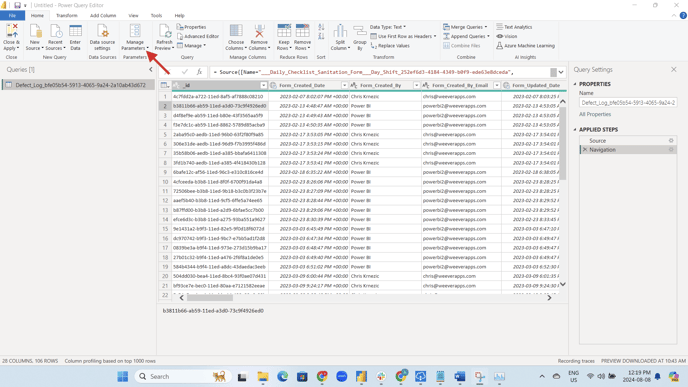This screenshot has height=387, width=688.
Task: Open the Advanced Editor
Action: [197, 36]
